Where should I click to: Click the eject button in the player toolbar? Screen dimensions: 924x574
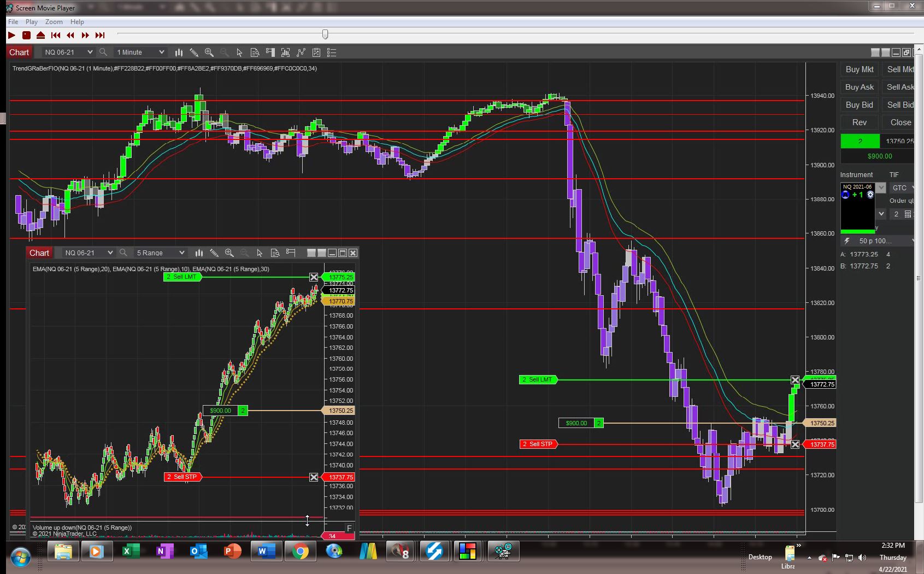41,35
